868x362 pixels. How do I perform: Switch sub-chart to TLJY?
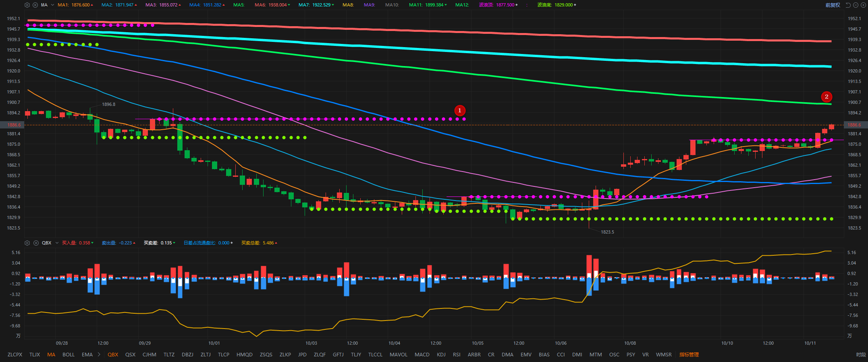(356, 354)
